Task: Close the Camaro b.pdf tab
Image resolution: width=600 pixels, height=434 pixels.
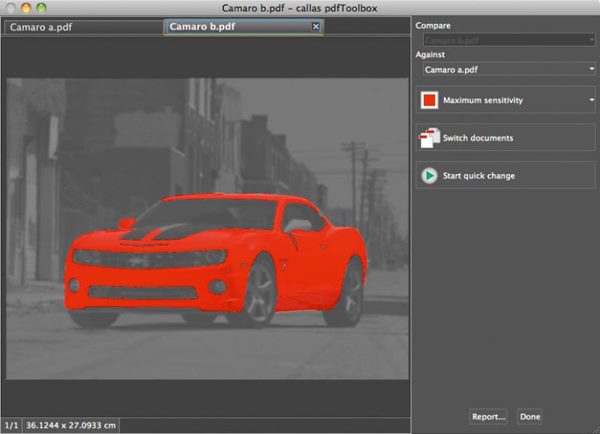Action: point(315,26)
